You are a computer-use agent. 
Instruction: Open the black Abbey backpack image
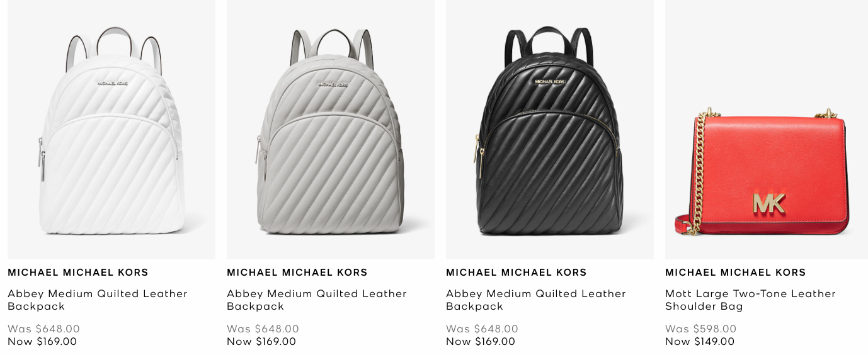click(550, 130)
